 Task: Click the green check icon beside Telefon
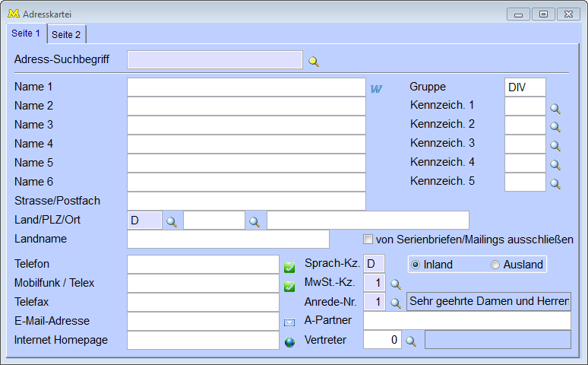289,268
